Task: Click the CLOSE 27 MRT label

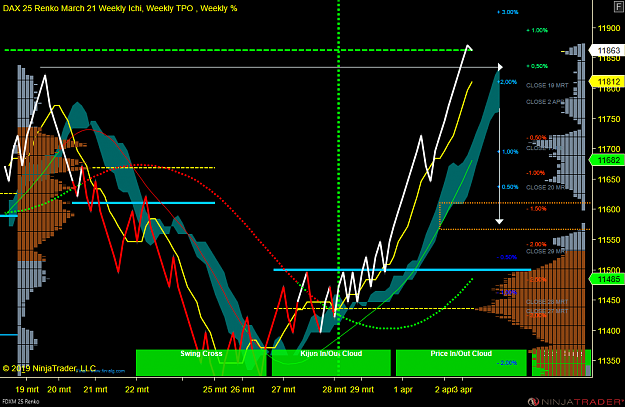Action: [x=547, y=311]
